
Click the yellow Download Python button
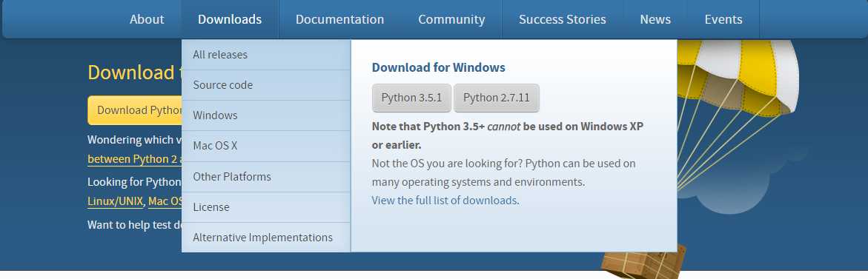coord(134,110)
